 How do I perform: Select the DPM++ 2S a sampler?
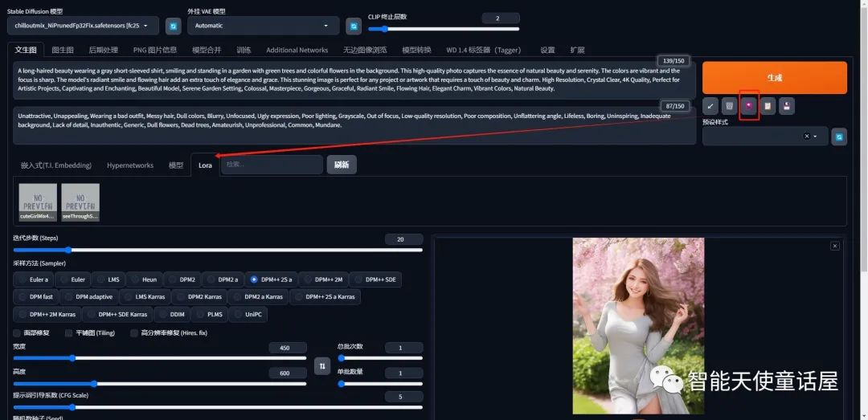pos(272,279)
